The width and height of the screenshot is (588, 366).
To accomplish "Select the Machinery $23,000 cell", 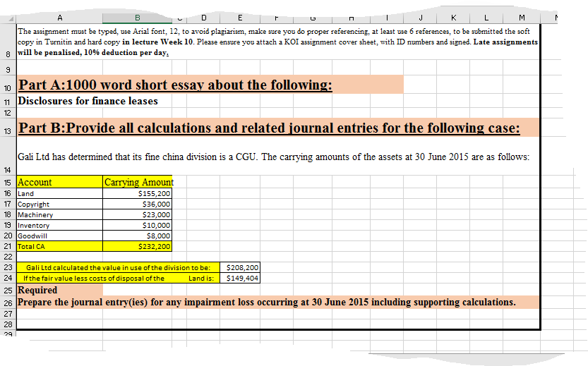I will click(x=137, y=214).
